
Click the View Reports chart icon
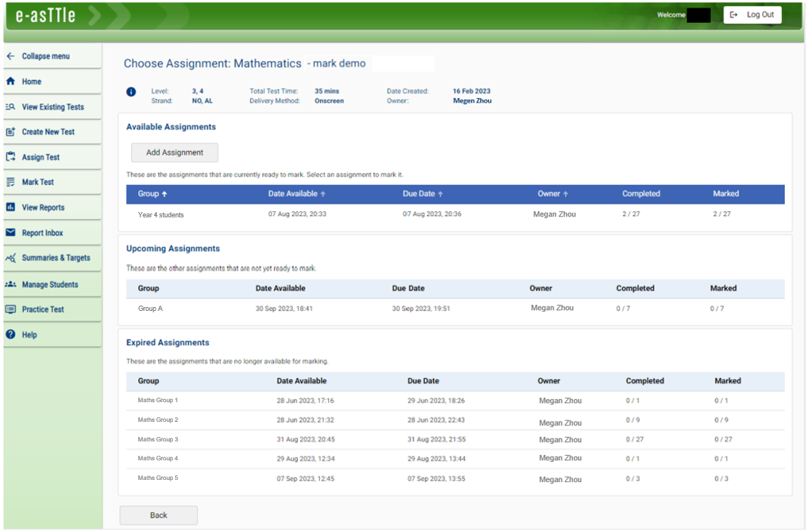click(x=11, y=208)
